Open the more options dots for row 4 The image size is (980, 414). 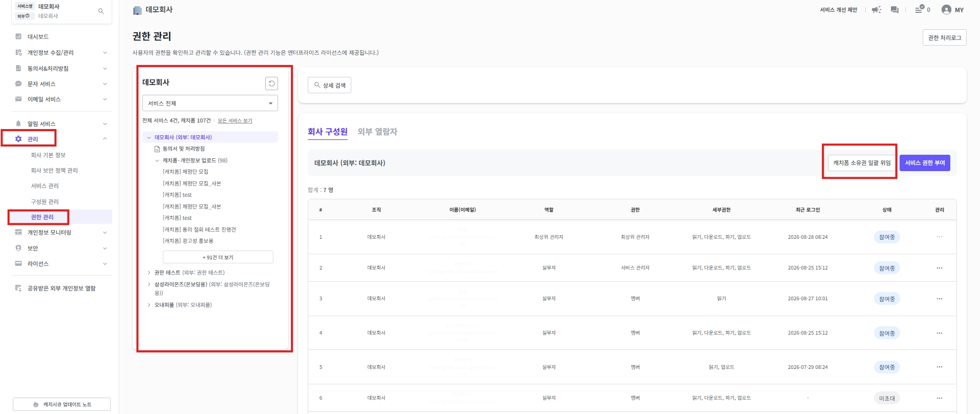click(940, 333)
